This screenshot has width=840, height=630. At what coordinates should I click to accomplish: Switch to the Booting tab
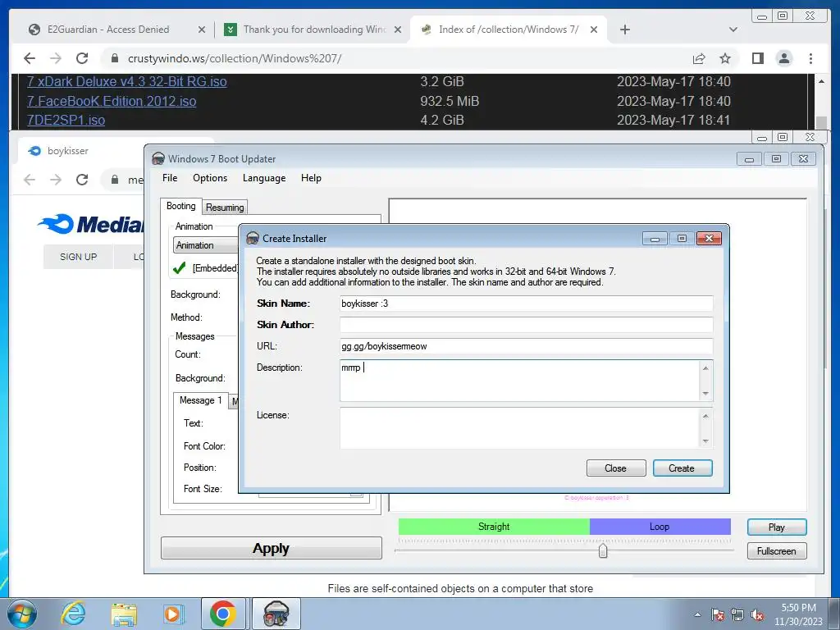pyautogui.click(x=181, y=206)
